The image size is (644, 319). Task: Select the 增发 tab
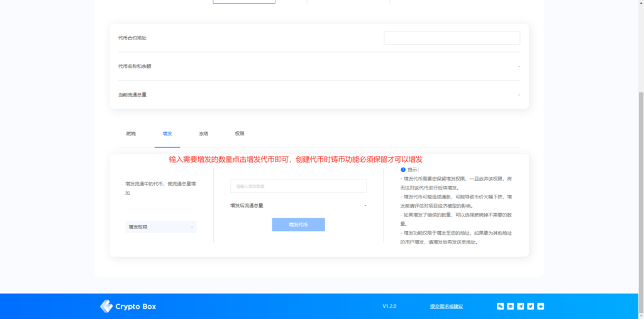(x=167, y=134)
